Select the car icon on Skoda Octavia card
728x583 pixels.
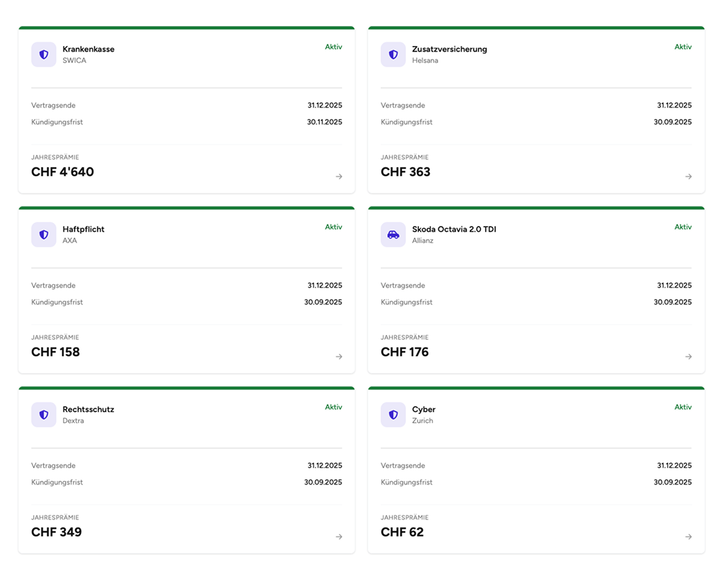tap(393, 234)
